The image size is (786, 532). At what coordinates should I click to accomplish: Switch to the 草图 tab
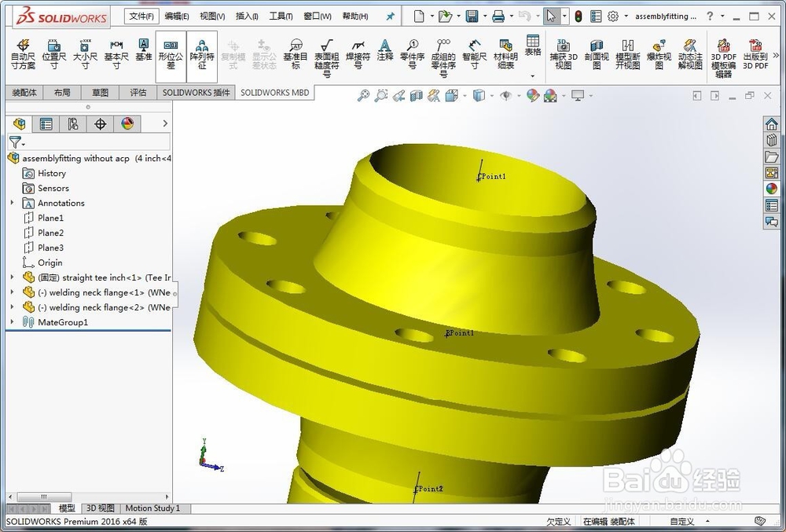click(101, 93)
